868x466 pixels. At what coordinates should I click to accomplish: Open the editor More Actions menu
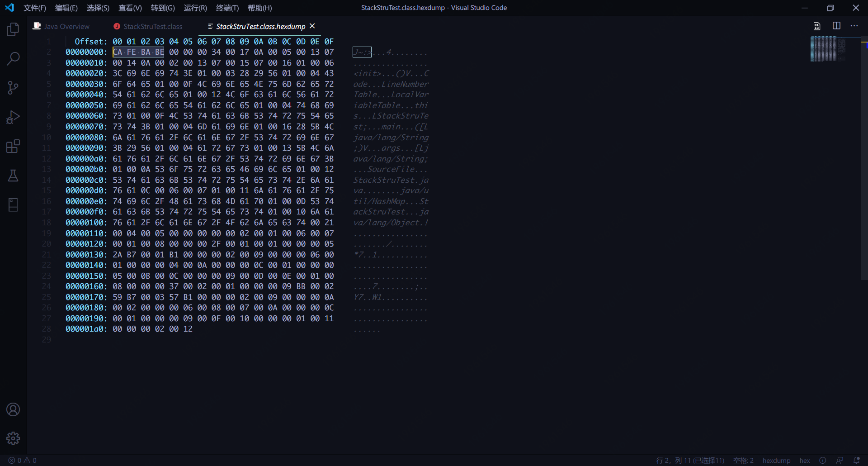tap(854, 26)
